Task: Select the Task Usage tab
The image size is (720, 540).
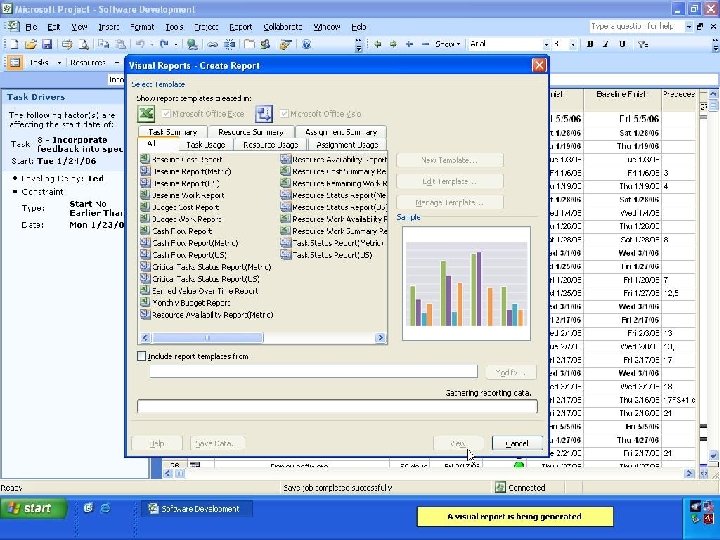Action: coord(205,145)
